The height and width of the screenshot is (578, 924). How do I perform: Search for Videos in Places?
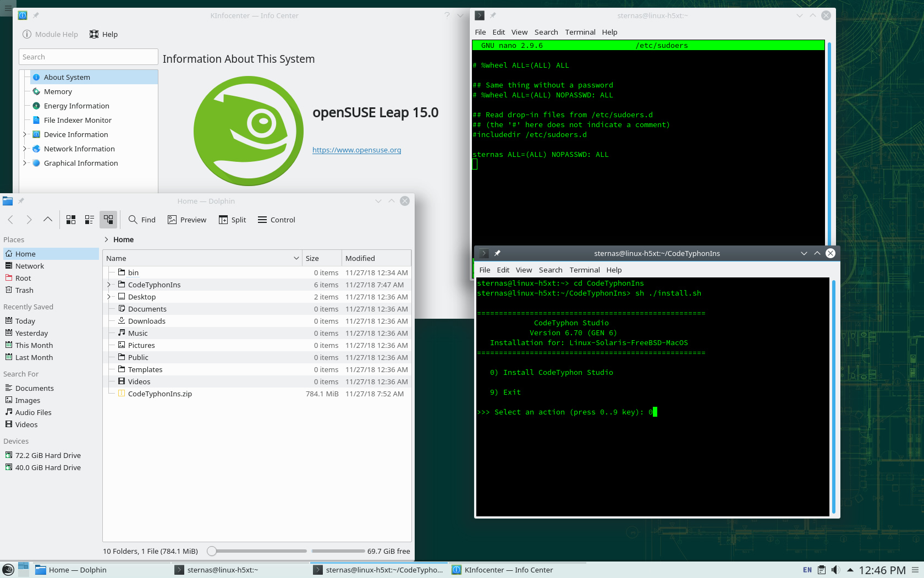coord(51,424)
